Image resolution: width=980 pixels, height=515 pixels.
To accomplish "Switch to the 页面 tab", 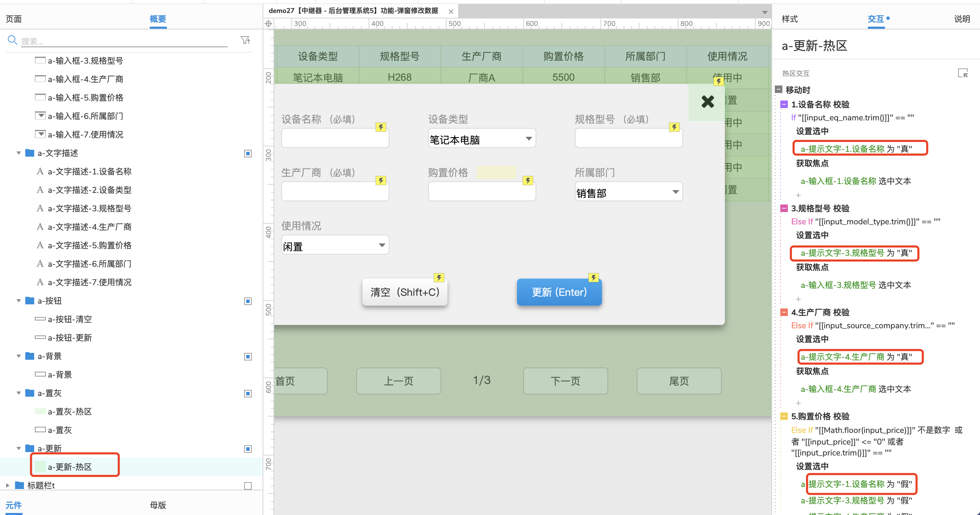I will (x=14, y=19).
